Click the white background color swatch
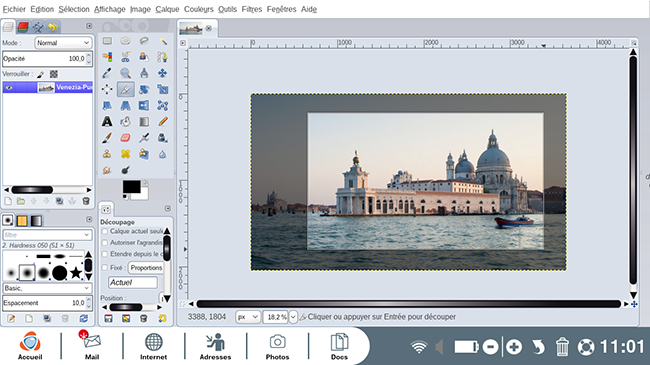Screen dimensions: 650x365 click(142, 195)
